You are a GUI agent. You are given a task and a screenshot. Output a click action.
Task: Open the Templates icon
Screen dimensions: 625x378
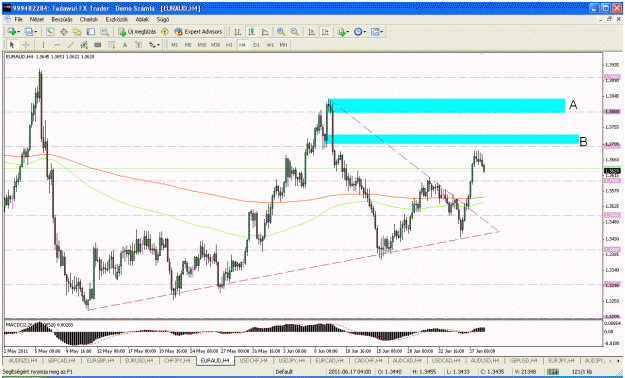tap(375, 32)
